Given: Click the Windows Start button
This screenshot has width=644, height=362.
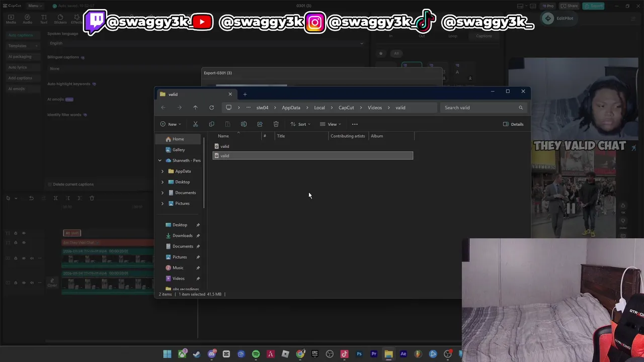Looking at the screenshot, I should [167, 354].
